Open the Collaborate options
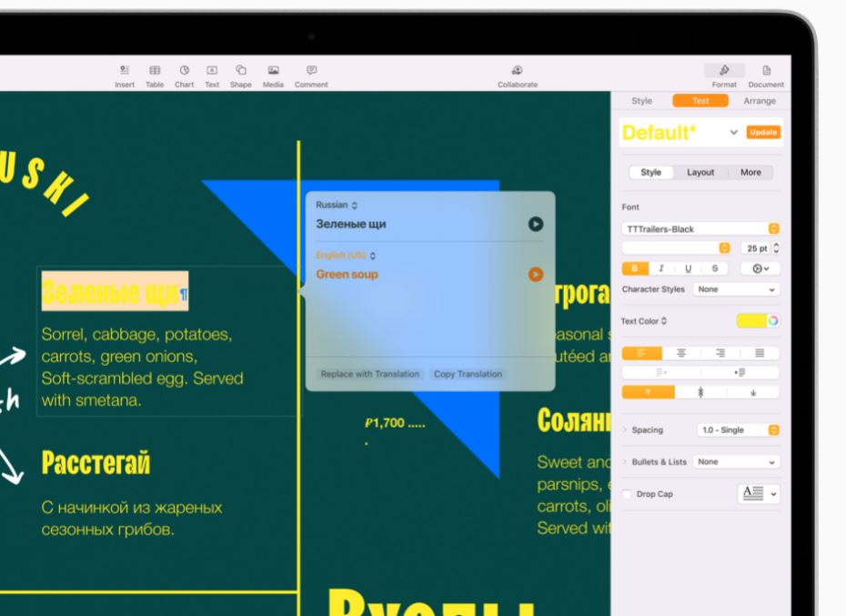 [x=518, y=76]
